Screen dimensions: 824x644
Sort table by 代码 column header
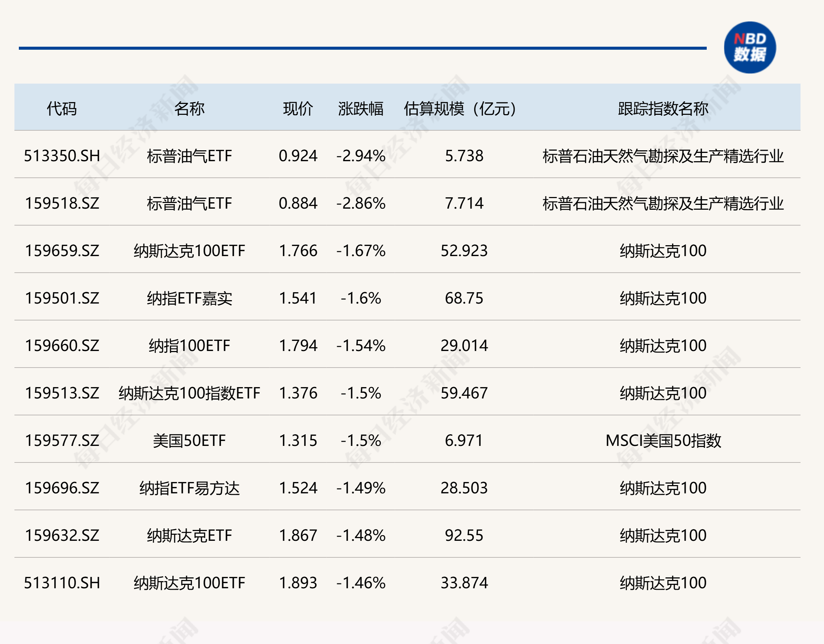point(60,109)
